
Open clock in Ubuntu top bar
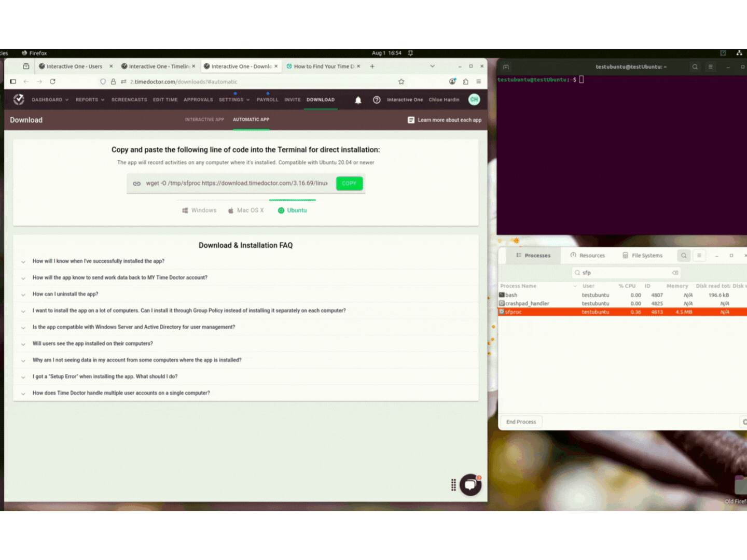coord(386,53)
